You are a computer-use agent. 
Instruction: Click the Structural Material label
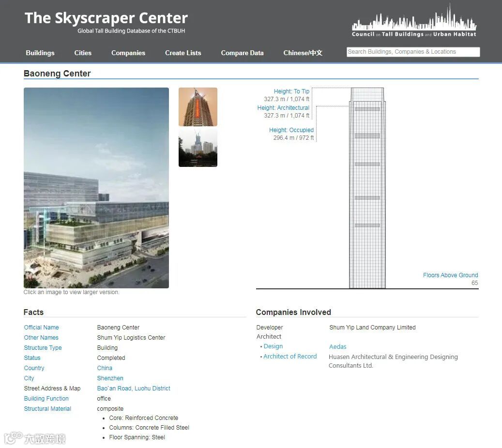(47, 409)
